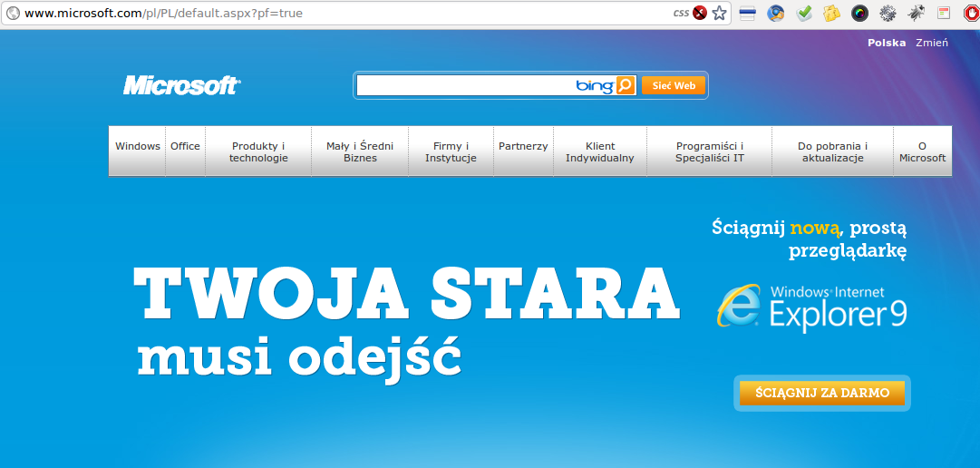The image size is (980, 468).
Task: Click the page layout extension icon
Action: 943,13
